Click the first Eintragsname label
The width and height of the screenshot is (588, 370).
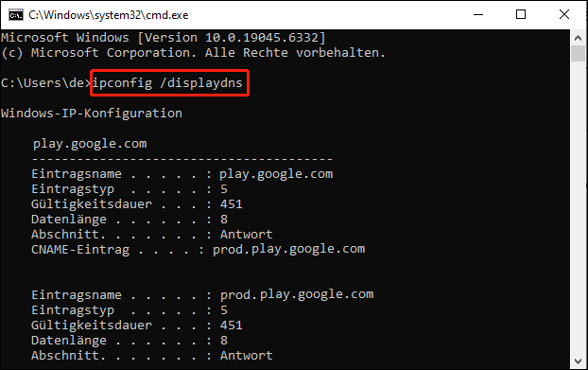pyautogui.click(x=77, y=174)
